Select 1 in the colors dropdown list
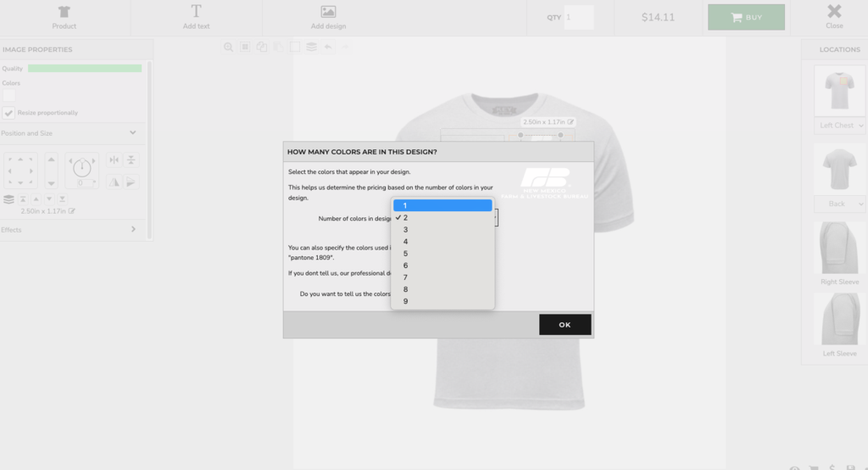 click(442, 205)
